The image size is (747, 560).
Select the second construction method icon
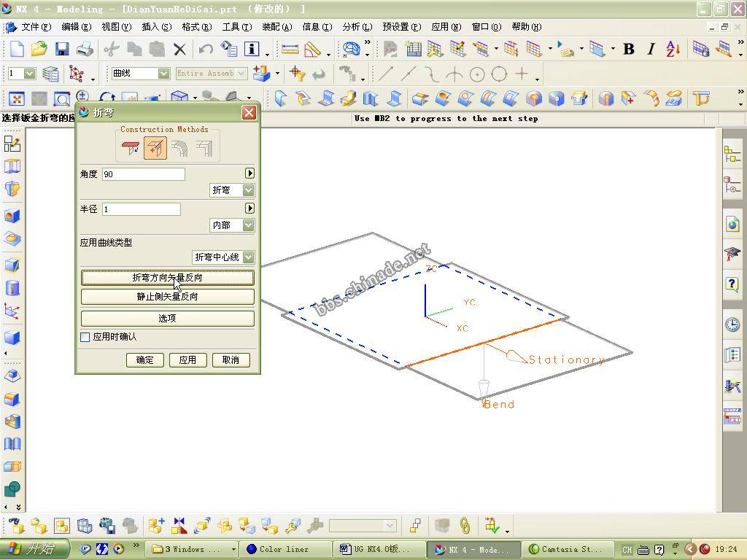(x=155, y=148)
